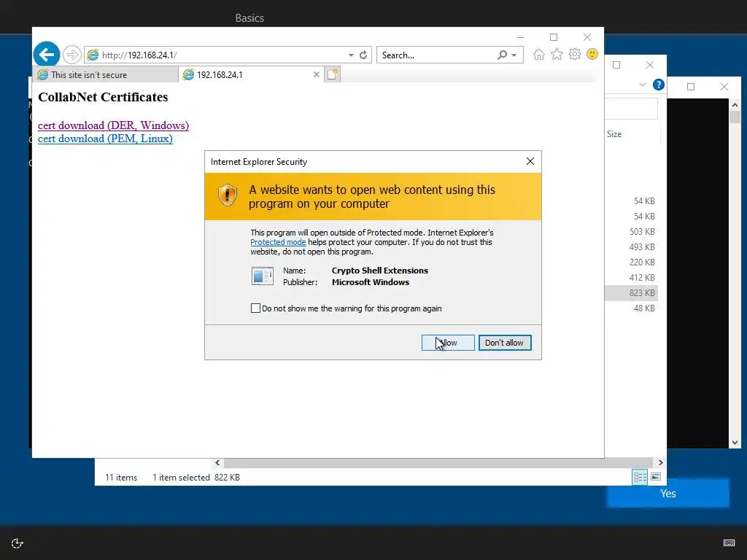Click the magnifier search icon in the Search box
747x560 pixels.
tap(502, 55)
